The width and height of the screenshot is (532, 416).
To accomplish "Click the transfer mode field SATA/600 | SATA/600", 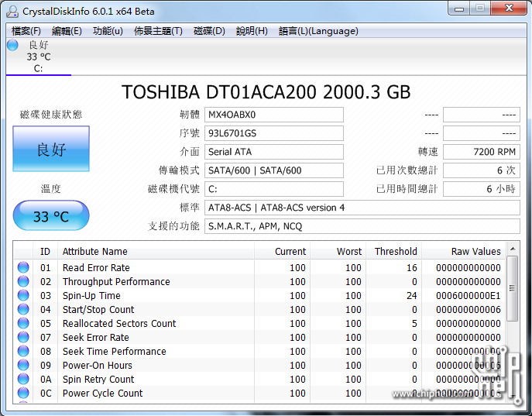I will [274, 170].
